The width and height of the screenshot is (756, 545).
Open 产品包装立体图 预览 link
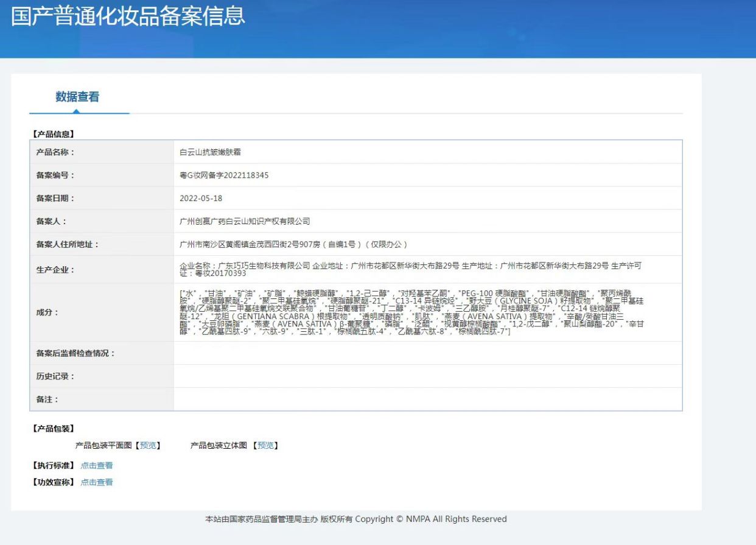coord(265,446)
